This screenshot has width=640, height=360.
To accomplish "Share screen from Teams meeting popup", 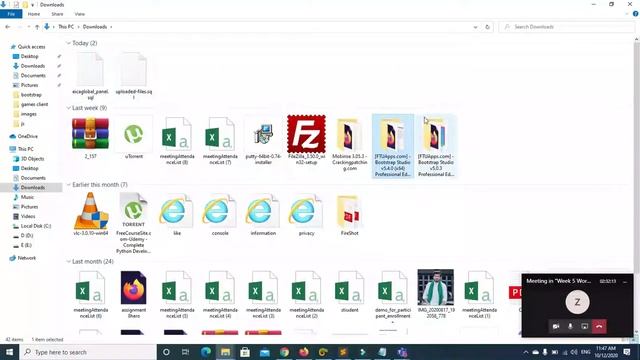I will (x=584, y=327).
